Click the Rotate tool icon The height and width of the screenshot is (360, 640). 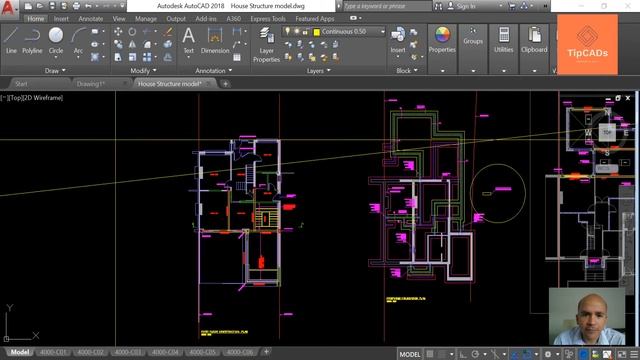(132, 31)
